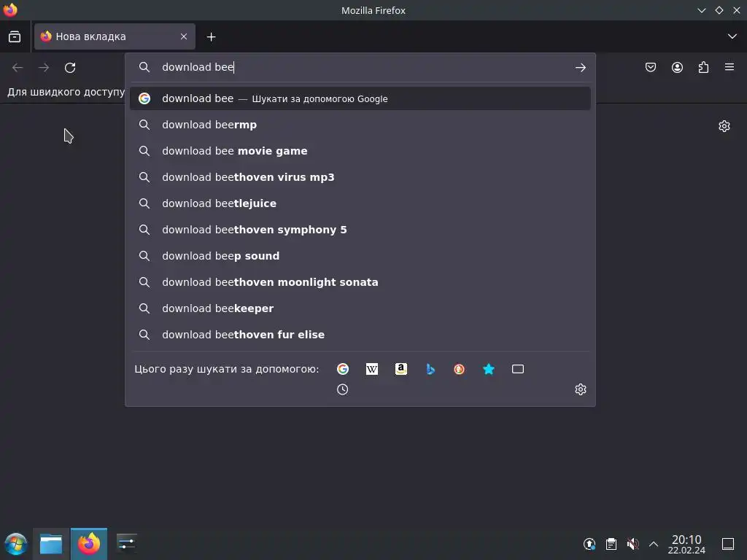747x560 pixels.
Task: Select the 'Нова вкладка' tab
Action: tap(115, 36)
